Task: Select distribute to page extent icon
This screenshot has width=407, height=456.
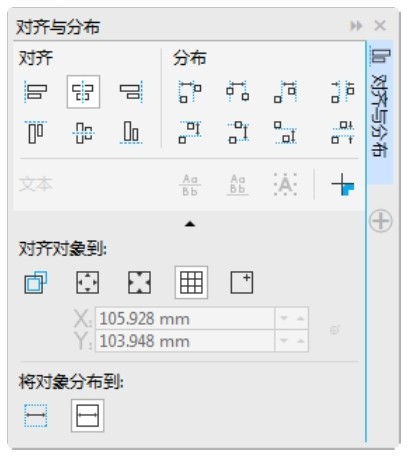Action: tap(87, 416)
